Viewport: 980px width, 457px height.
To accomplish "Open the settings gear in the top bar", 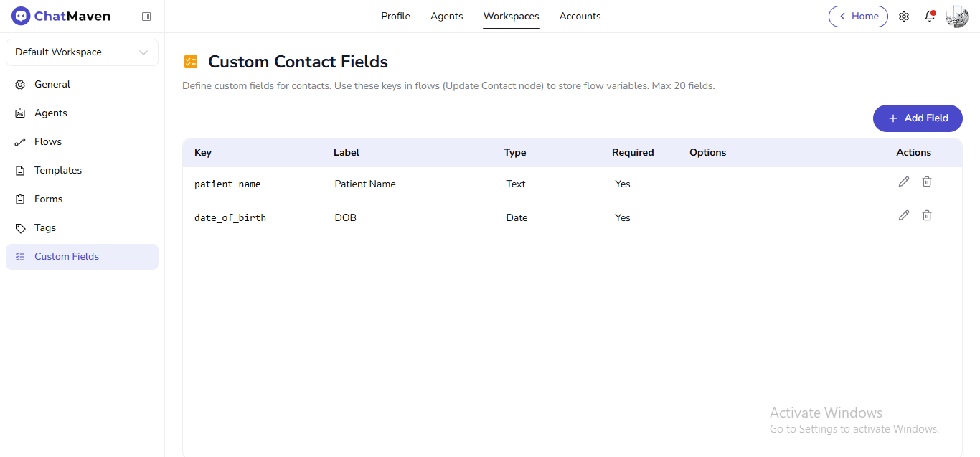I will (x=904, y=16).
